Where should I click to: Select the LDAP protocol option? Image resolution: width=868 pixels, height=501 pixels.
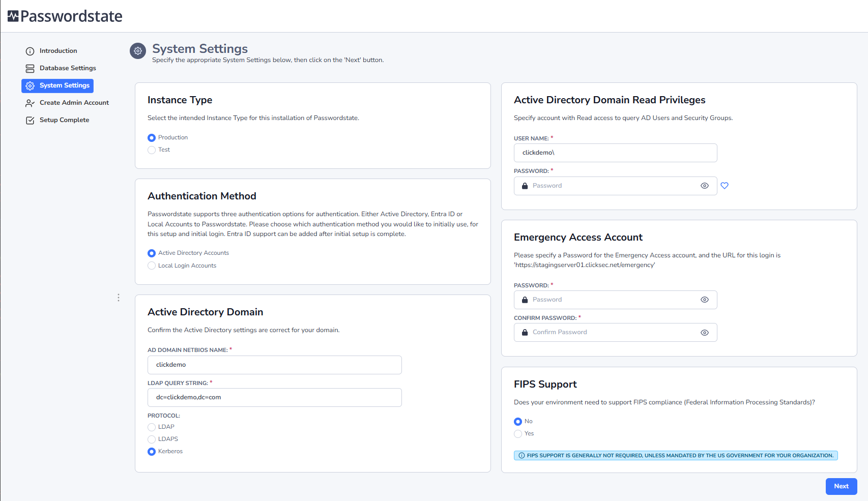click(x=152, y=427)
